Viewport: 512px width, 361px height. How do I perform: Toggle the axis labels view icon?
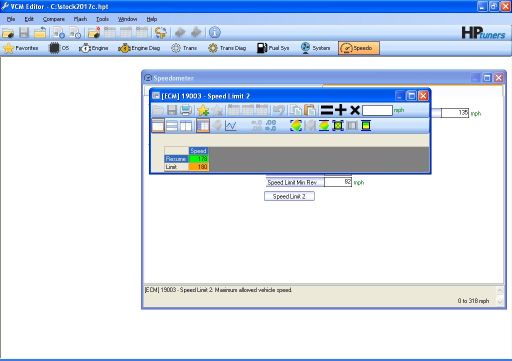[203, 126]
